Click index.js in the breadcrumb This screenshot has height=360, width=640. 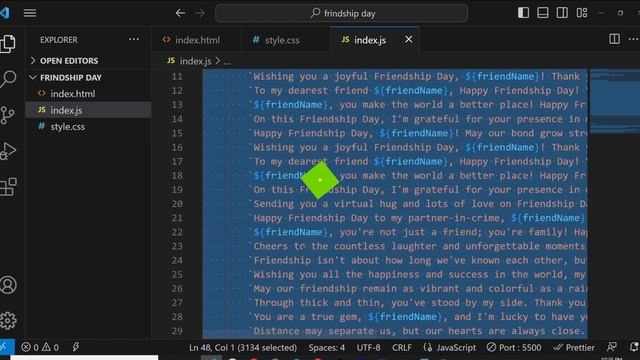[x=196, y=61]
